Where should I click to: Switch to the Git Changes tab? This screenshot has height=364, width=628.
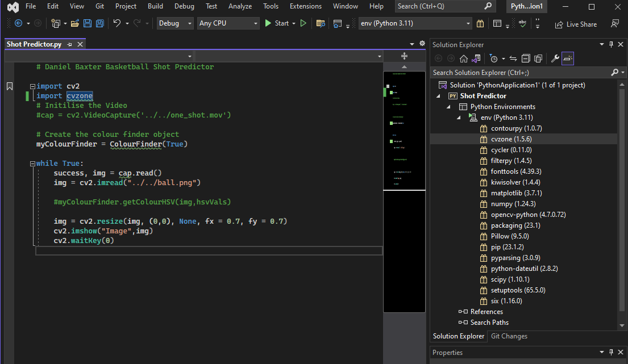click(509, 336)
